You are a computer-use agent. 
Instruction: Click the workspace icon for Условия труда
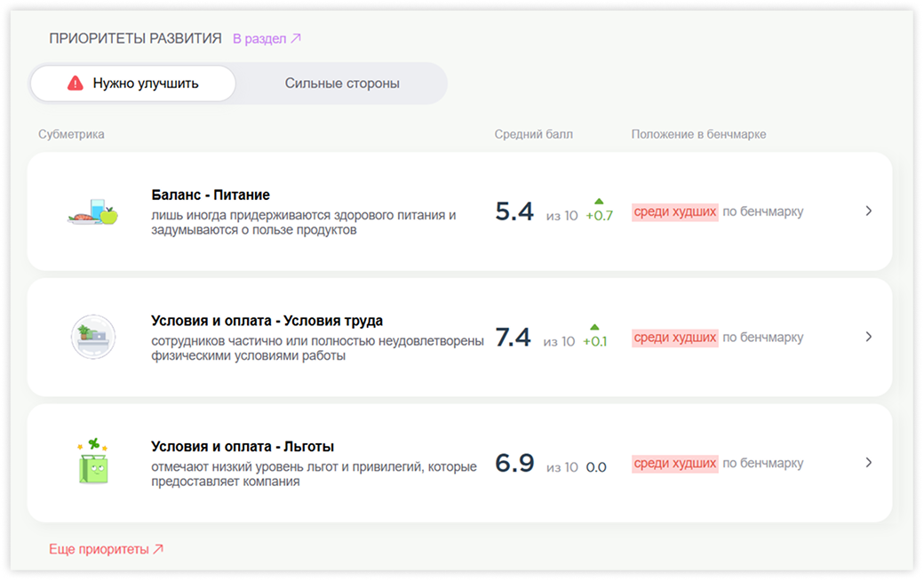pyautogui.click(x=93, y=337)
